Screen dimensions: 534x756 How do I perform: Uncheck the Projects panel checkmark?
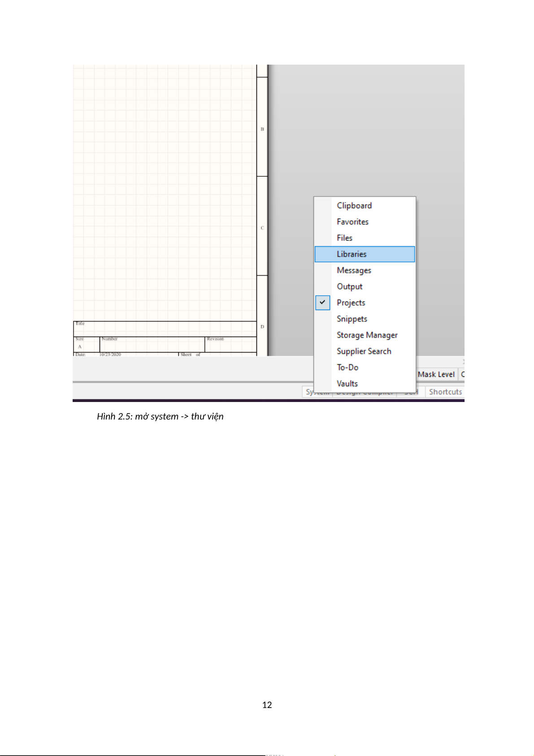point(322,302)
